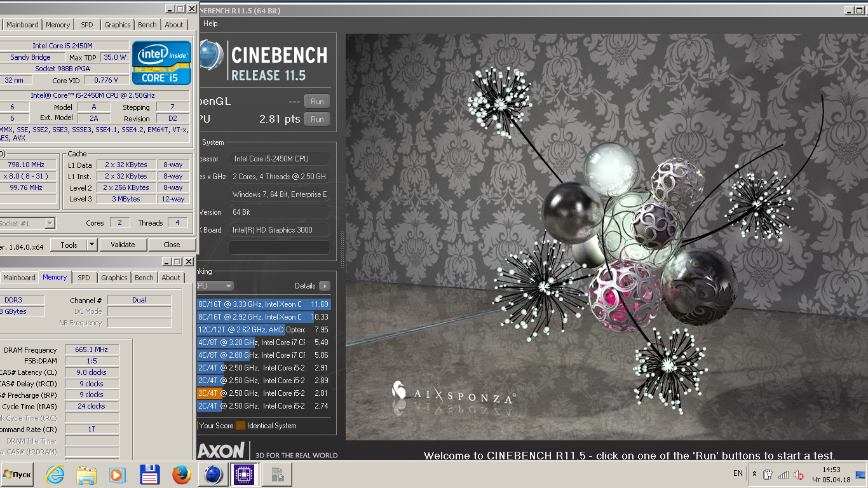The height and width of the screenshot is (488, 868).
Task: Run the CPU benchmark
Action: 317,119
